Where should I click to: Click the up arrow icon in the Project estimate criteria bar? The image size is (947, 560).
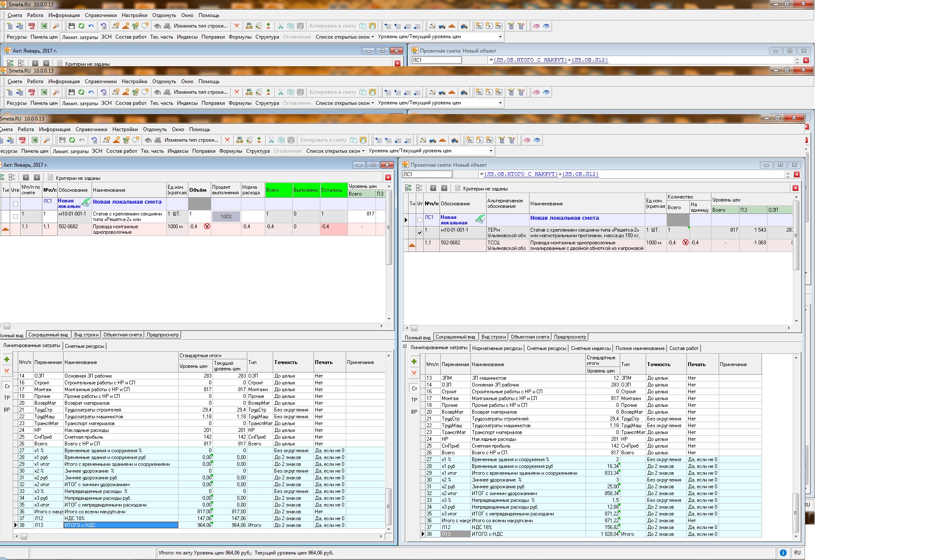[x=433, y=188]
